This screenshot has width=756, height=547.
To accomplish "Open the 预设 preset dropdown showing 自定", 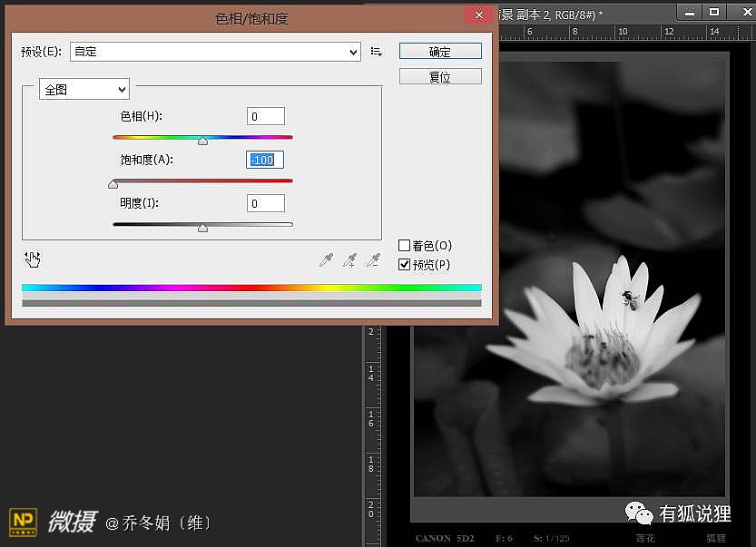I will (215, 52).
